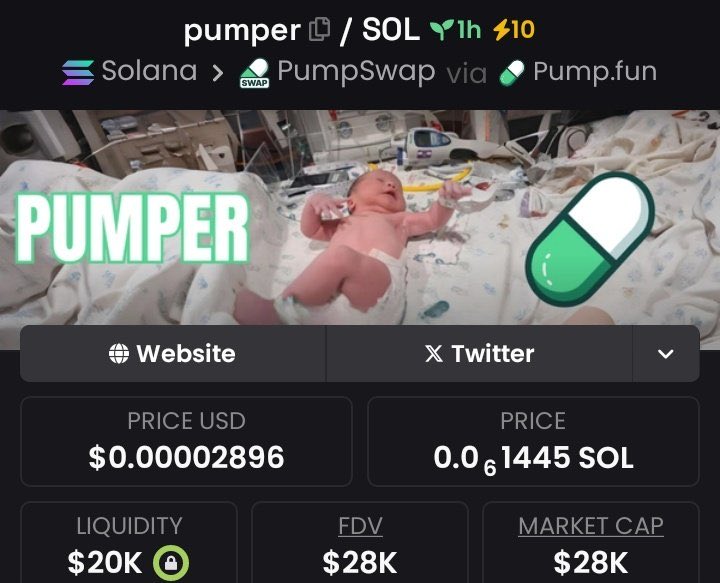720x583 pixels.
Task: Copy the pumper token address icon
Action: tap(320, 30)
